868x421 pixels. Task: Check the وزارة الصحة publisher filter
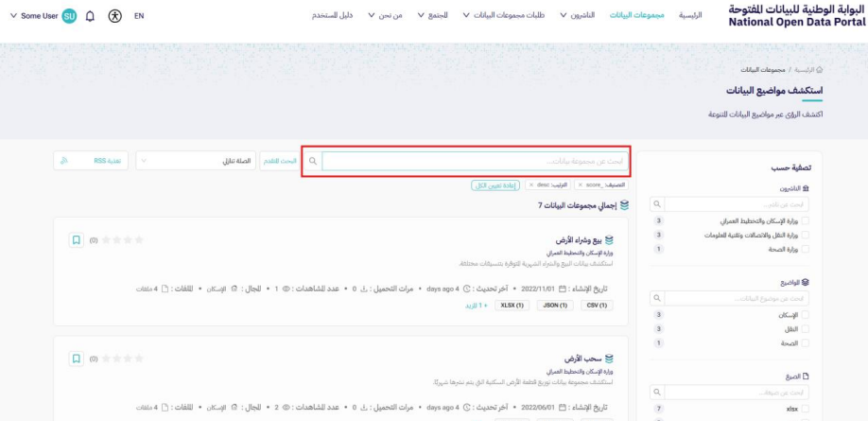pos(805,249)
